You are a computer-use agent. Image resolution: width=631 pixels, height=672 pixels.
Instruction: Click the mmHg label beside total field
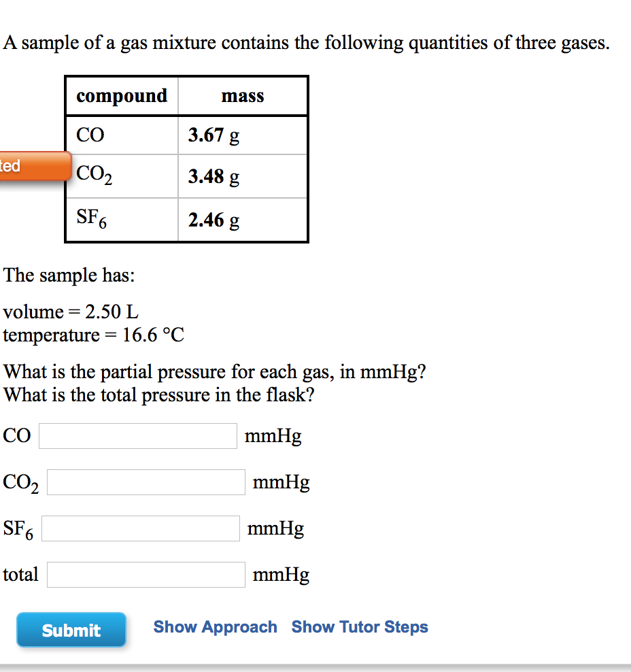pos(281,574)
